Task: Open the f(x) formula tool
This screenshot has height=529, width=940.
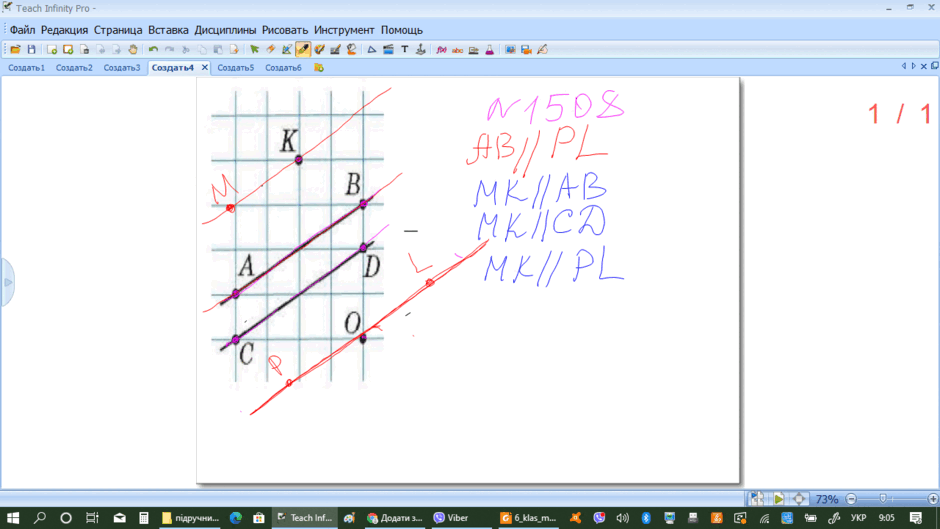Action: tap(441, 50)
